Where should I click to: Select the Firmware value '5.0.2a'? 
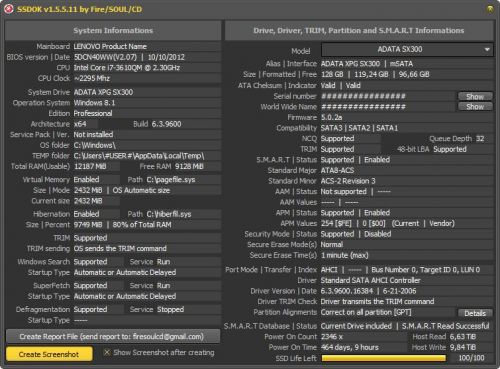[331, 117]
